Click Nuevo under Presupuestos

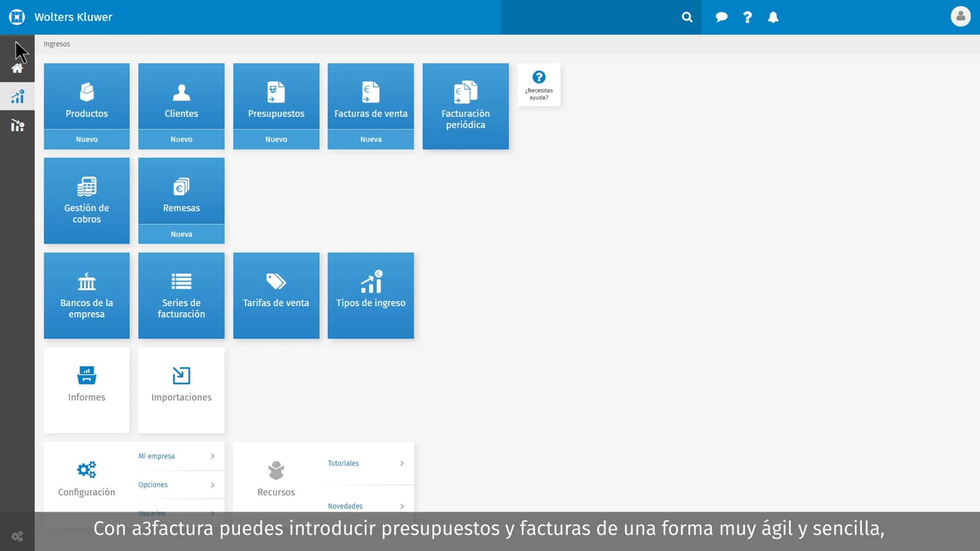[276, 140]
